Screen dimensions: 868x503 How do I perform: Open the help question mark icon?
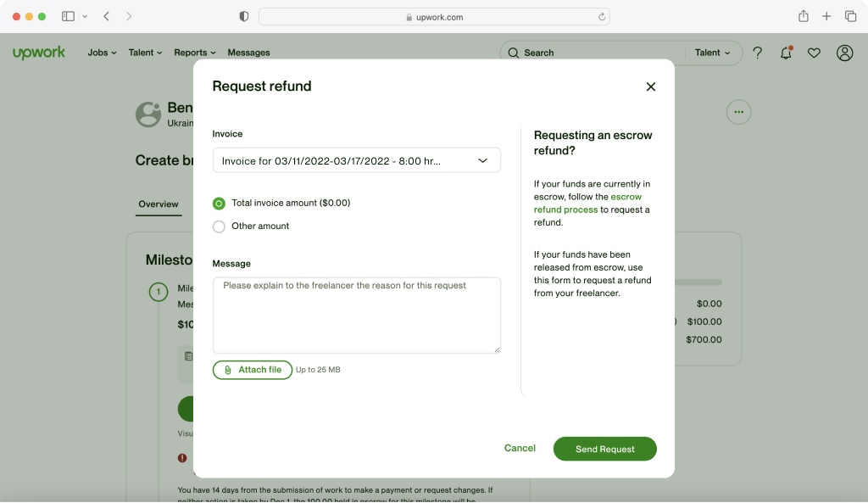758,53
